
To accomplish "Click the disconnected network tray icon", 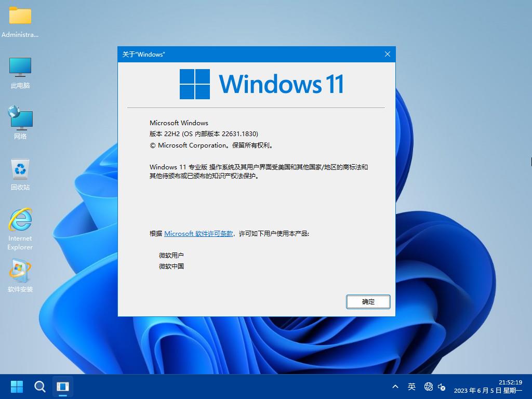I will pyautogui.click(x=429, y=387).
